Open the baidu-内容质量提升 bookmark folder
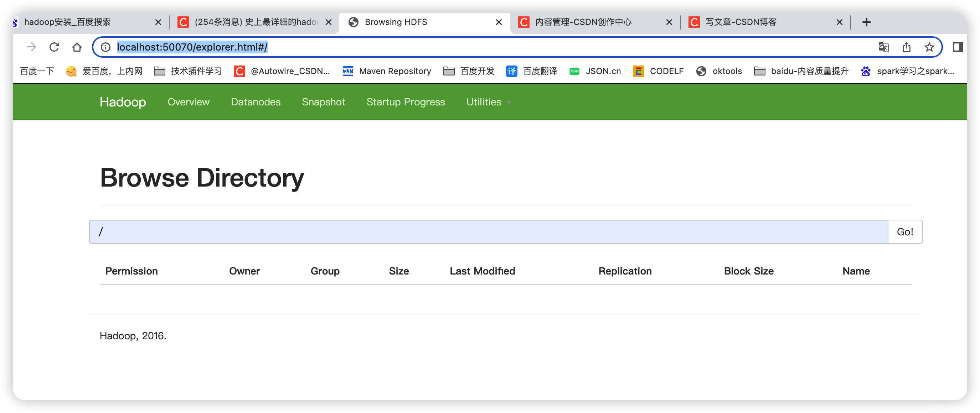The image size is (980, 413). click(x=801, y=71)
